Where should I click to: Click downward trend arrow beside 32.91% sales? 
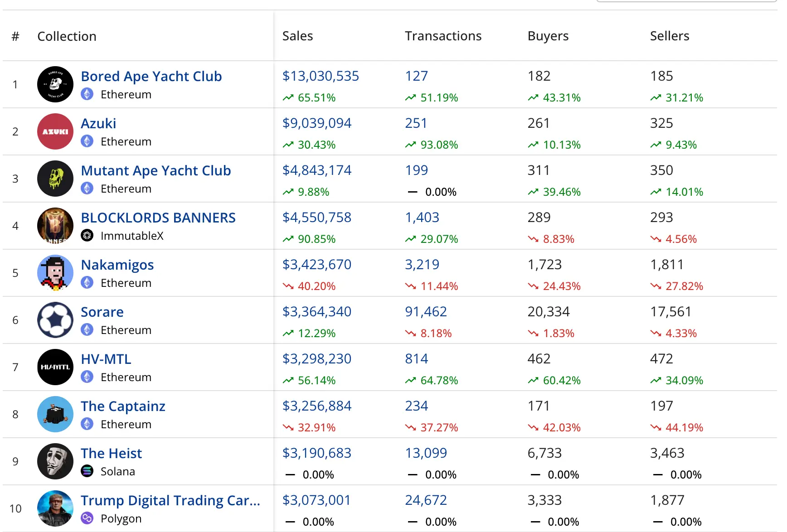288,427
